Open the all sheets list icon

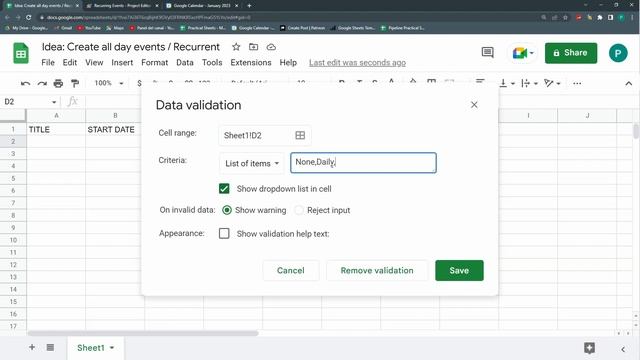50,347
